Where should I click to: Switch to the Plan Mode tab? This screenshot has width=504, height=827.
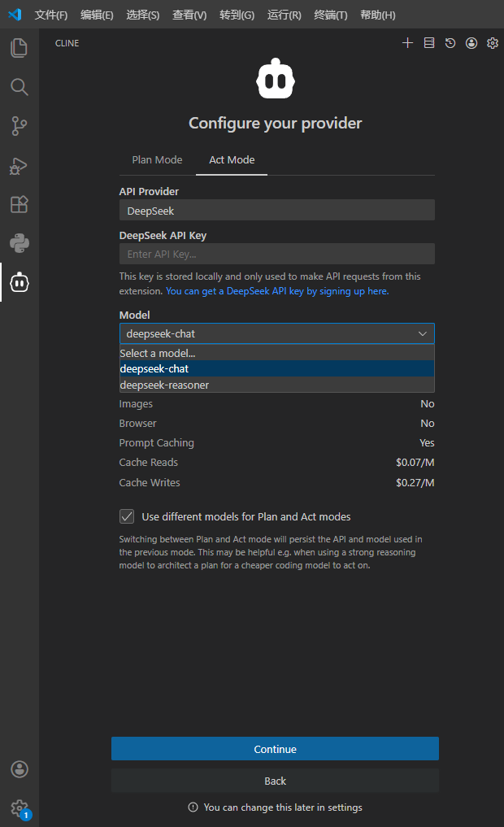(x=157, y=160)
